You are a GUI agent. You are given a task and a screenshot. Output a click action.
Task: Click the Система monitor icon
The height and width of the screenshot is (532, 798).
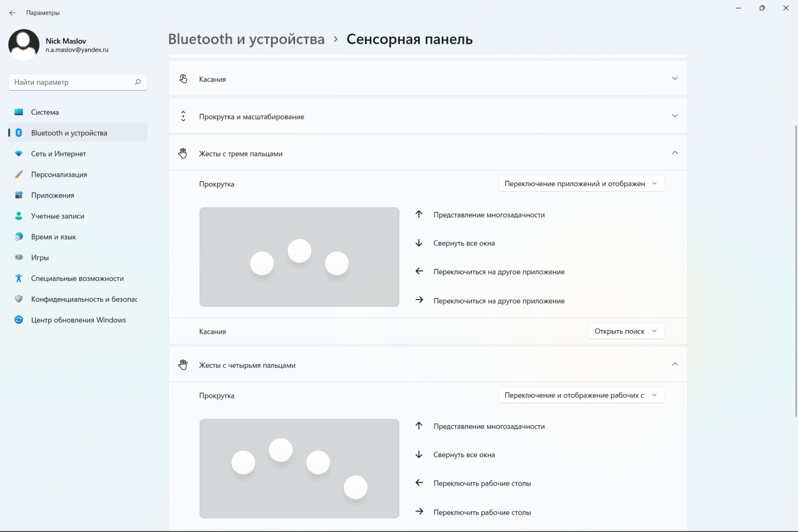pyautogui.click(x=19, y=112)
